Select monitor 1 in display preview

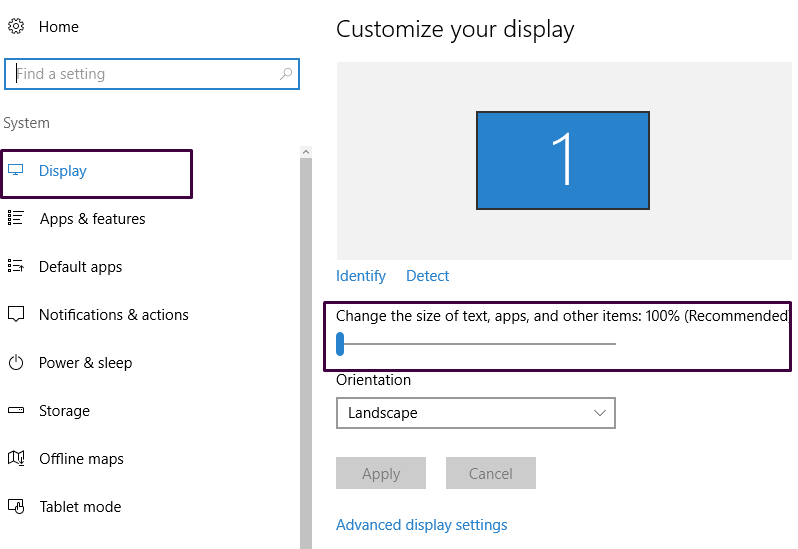(x=563, y=160)
